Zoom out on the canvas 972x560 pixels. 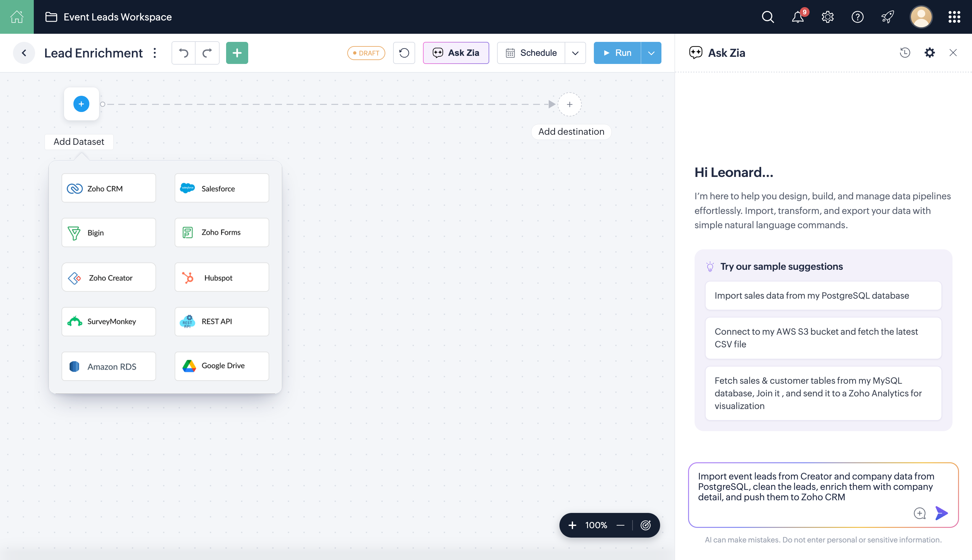tap(620, 525)
